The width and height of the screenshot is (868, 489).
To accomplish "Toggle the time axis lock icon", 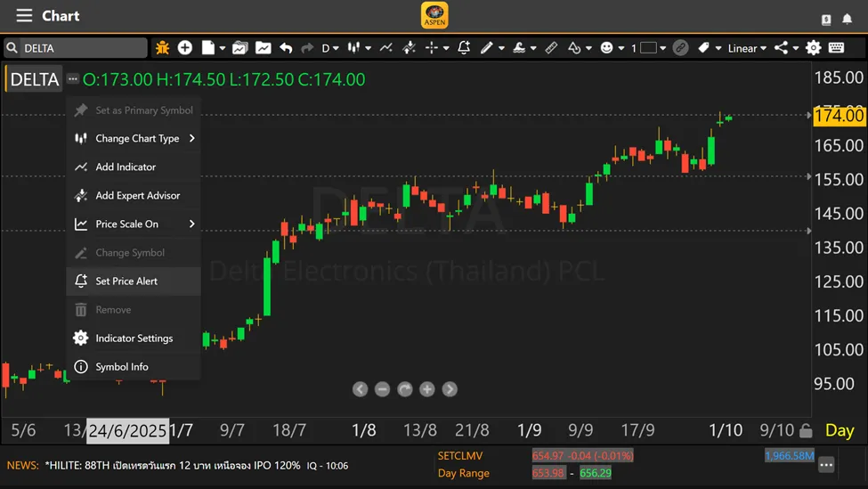I will (x=806, y=431).
